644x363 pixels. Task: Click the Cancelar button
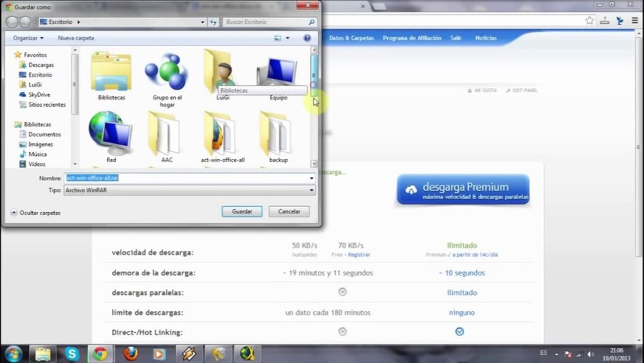coord(289,212)
